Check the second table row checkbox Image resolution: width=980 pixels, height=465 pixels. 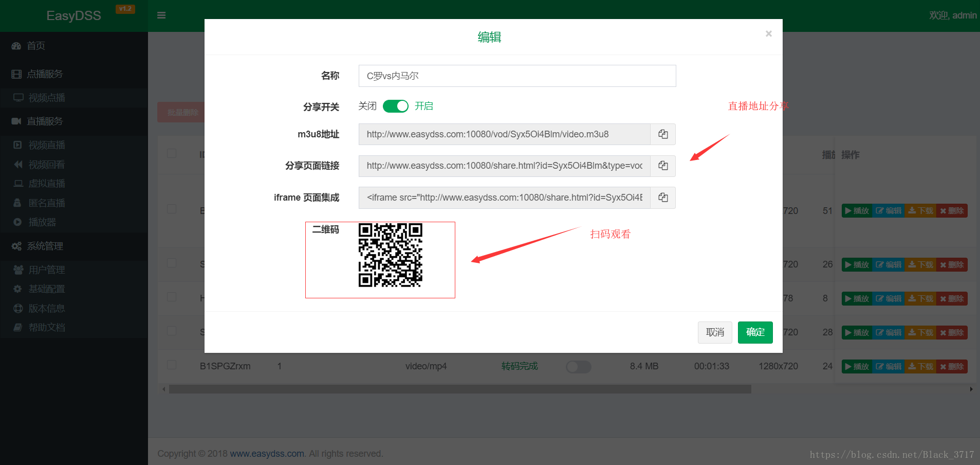(x=172, y=263)
